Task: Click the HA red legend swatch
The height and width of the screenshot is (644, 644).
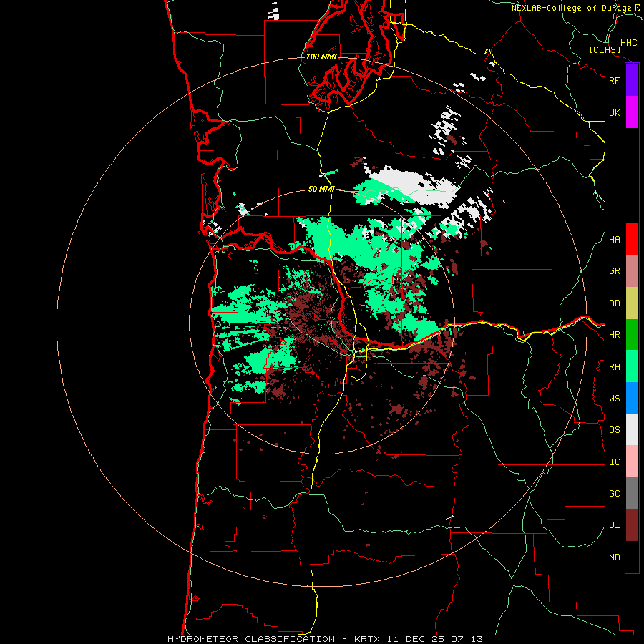Action: click(x=632, y=239)
